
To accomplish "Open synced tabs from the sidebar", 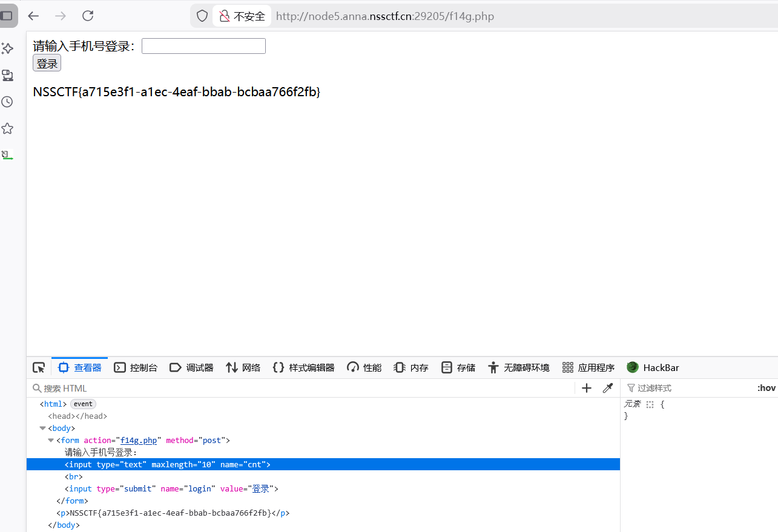I will [7, 75].
